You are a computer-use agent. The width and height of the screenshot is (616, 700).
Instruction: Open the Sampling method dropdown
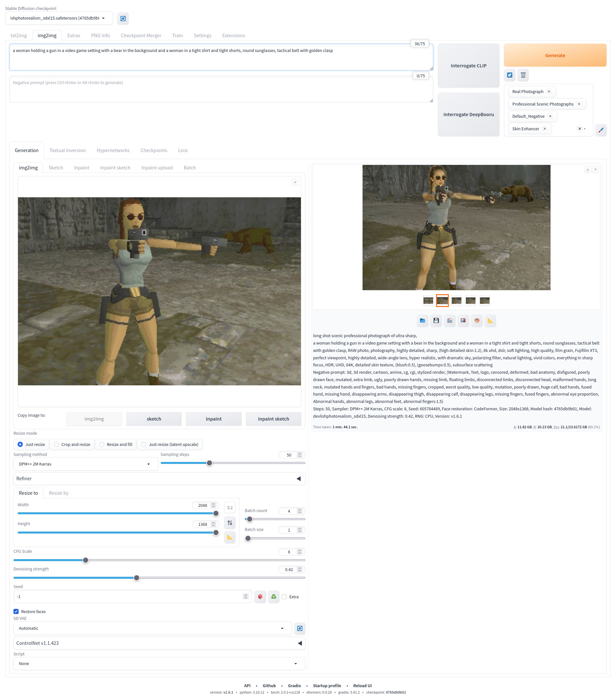pos(86,464)
